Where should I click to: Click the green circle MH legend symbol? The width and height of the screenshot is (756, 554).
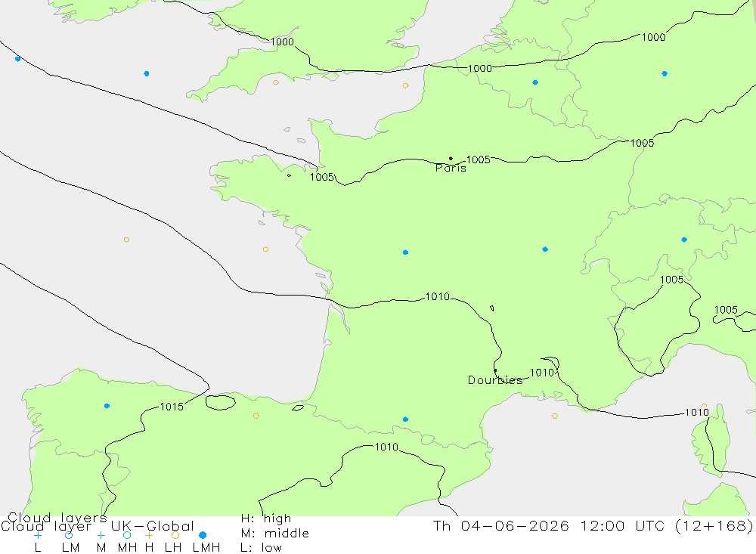pyautogui.click(x=127, y=535)
